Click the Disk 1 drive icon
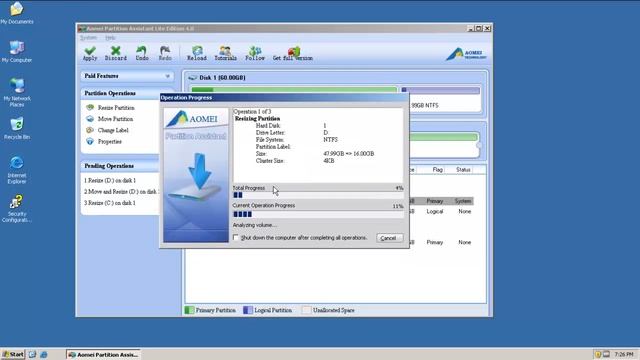This screenshot has width=640, height=360. point(193,78)
